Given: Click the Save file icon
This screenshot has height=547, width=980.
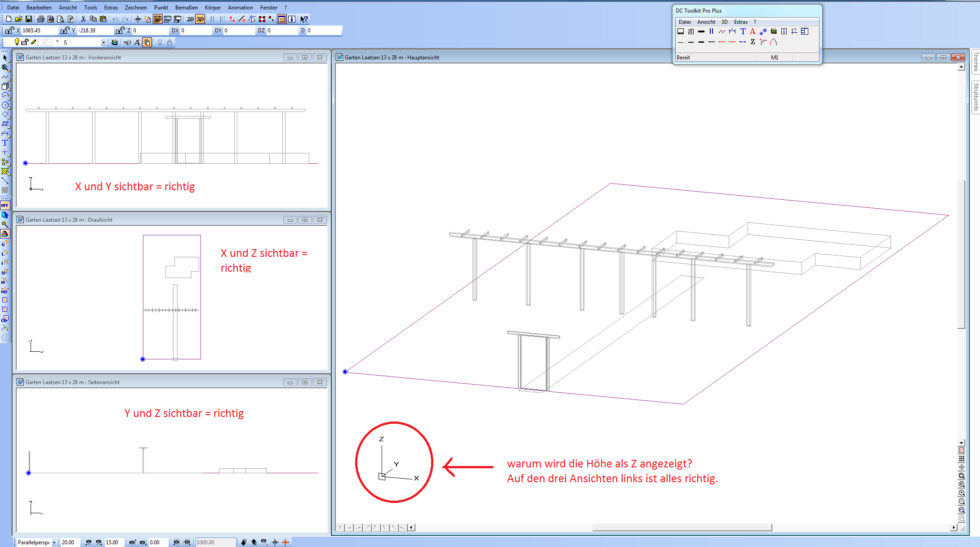Looking at the screenshot, I should (29, 19).
